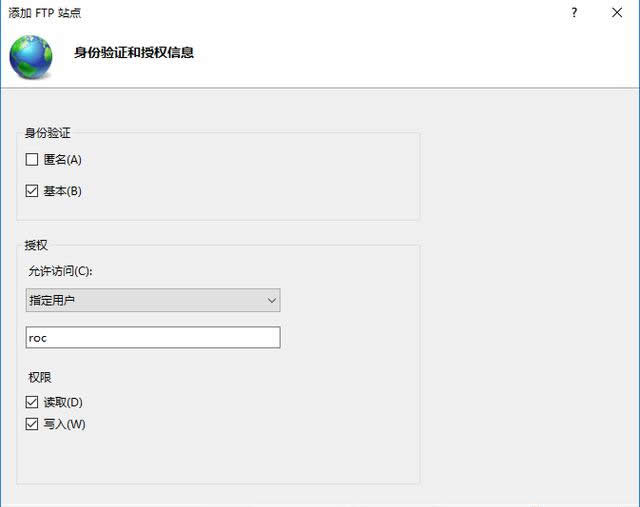The width and height of the screenshot is (640, 507).
Task: Click the 身份验证和授权信息 heading
Action: [x=134, y=52]
